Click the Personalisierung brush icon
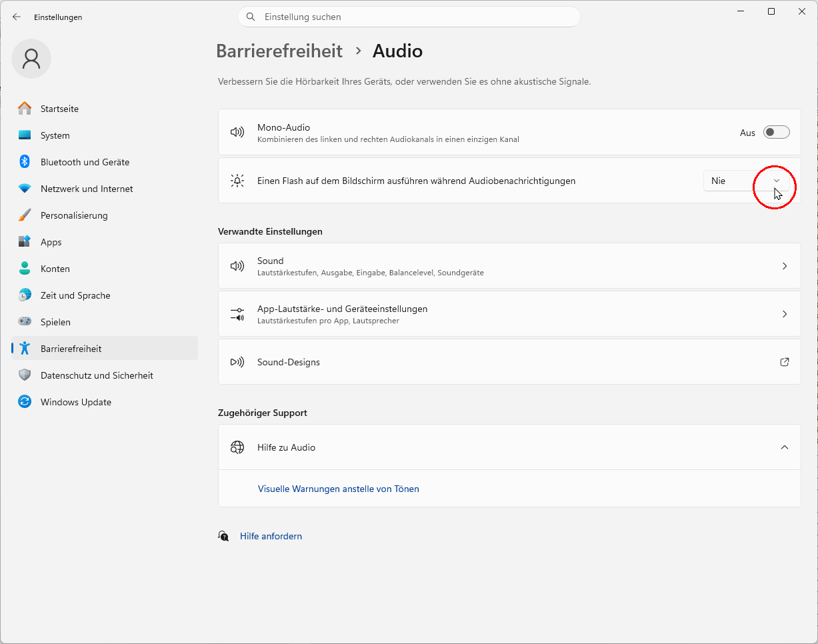The height and width of the screenshot is (644, 818). [25, 215]
